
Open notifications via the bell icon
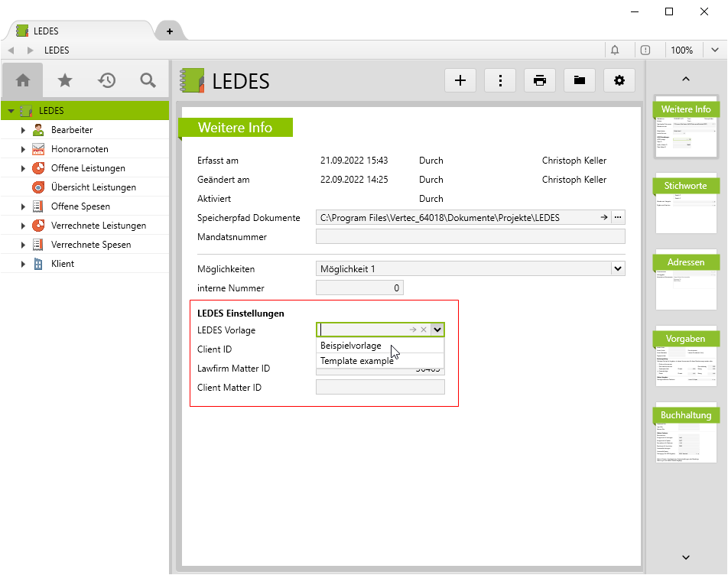616,50
